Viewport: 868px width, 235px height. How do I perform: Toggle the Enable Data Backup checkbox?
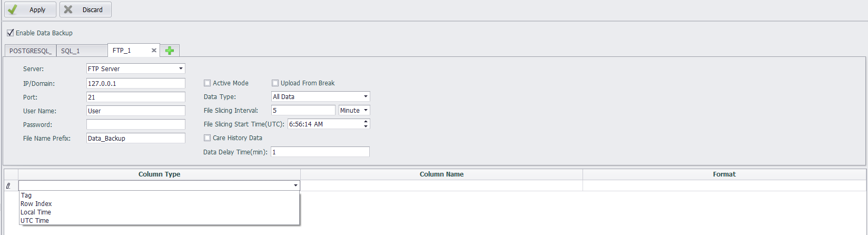click(x=11, y=33)
